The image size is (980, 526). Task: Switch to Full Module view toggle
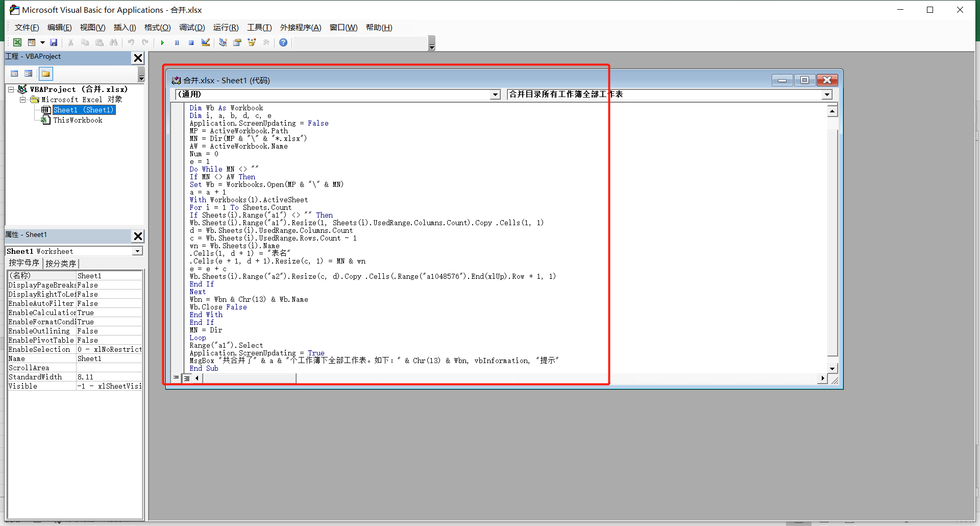click(187, 378)
